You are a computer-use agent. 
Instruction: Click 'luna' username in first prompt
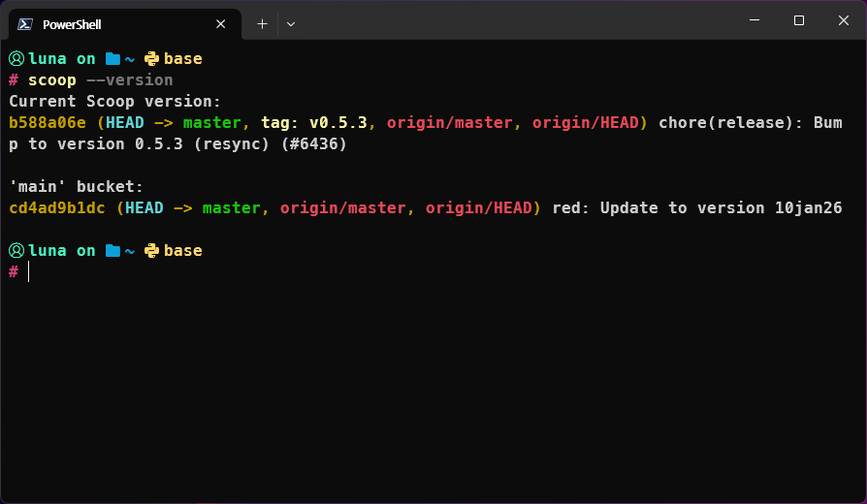click(47, 58)
